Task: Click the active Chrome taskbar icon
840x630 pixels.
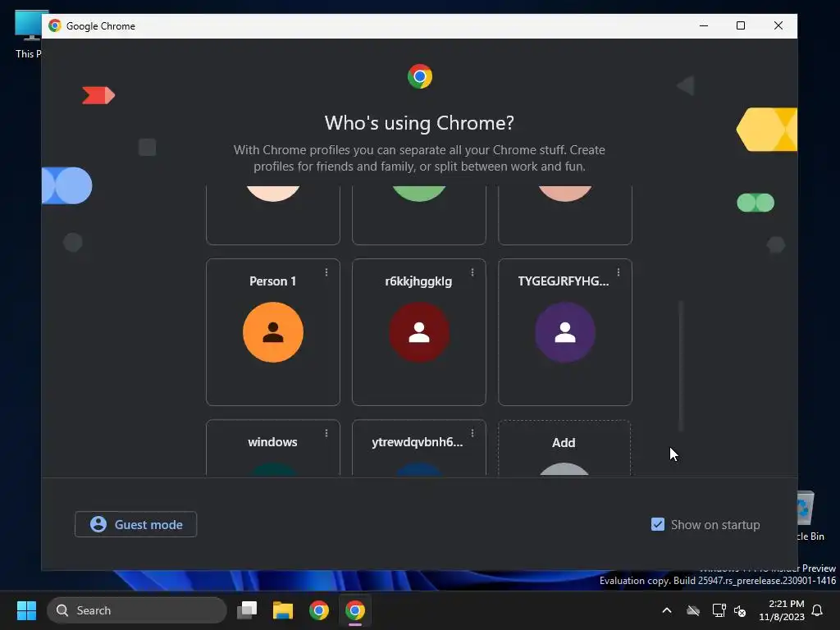Action: tap(354, 610)
